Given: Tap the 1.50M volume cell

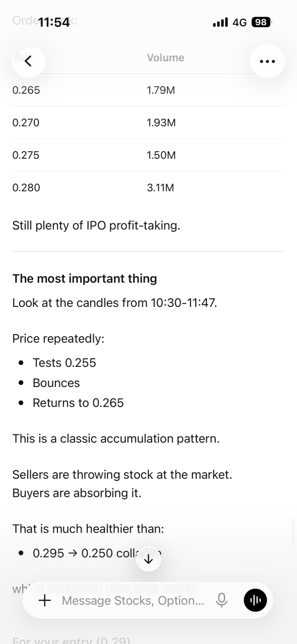Looking at the screenshot, I should click(161, 155).
